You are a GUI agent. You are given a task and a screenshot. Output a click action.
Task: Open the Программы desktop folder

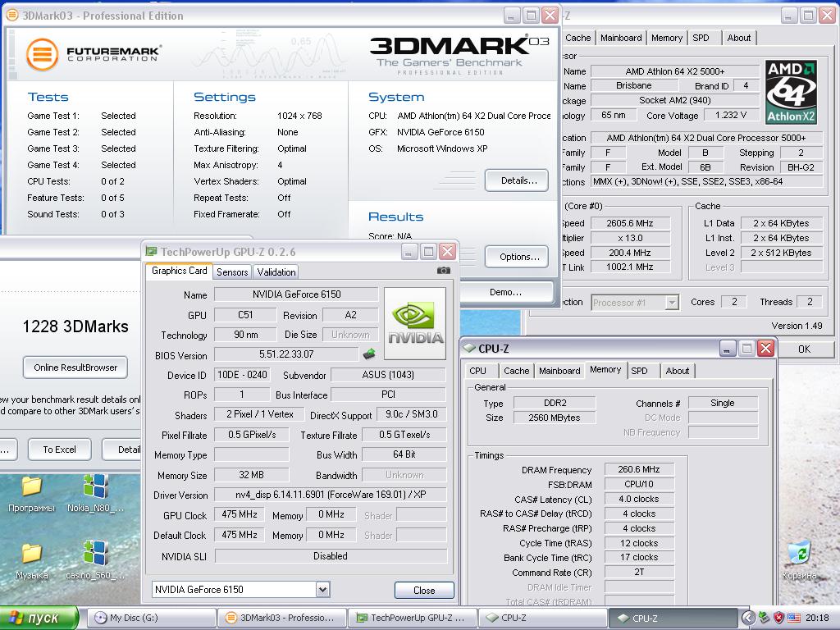click(32, 494)
